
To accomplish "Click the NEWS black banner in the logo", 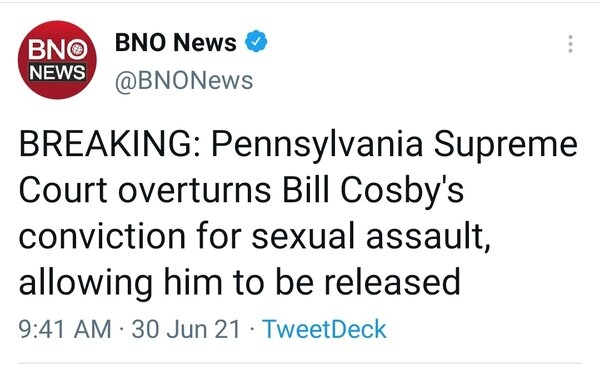I will point(58,72).
